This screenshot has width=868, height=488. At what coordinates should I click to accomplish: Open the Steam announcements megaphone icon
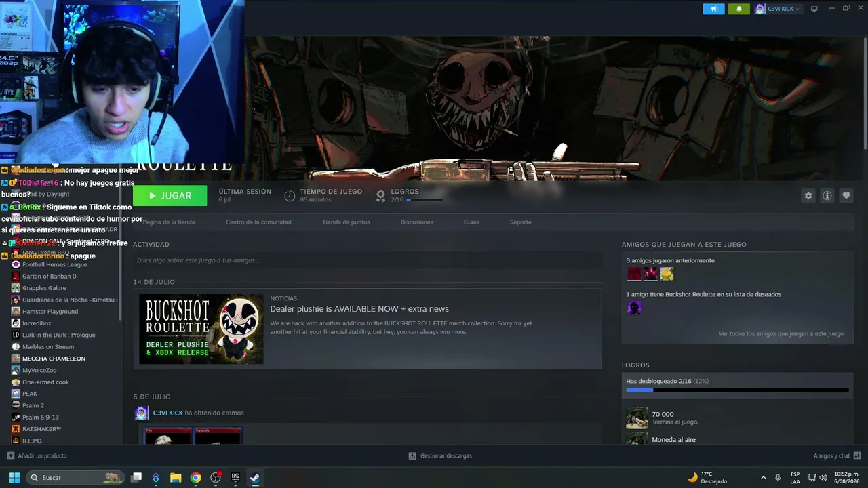click(x=713, y=9)
